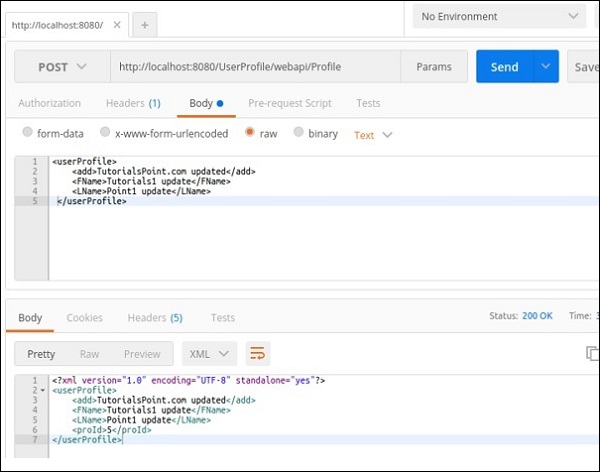
Task: Switch response view to Raw
Action: point(90,354)
